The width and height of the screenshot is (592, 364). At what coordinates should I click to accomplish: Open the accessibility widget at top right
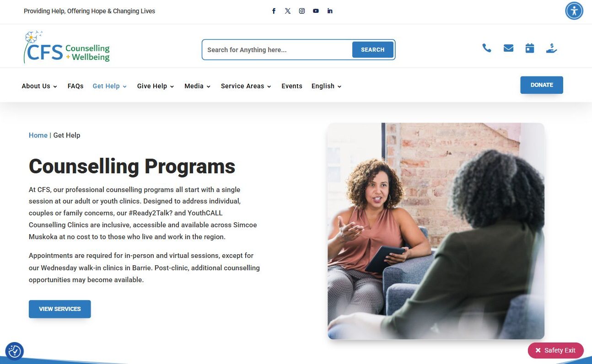click(x=574, y=11)
